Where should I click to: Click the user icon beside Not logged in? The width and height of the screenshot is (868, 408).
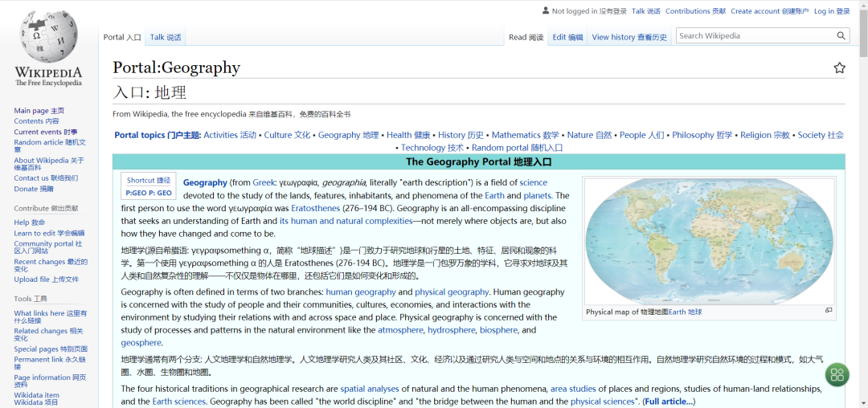[546, 10]
